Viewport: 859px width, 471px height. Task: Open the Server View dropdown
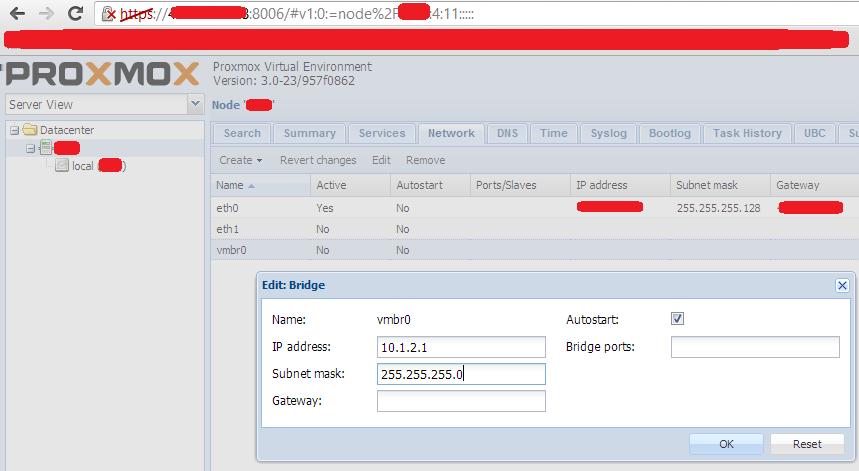tap(195, 104)
